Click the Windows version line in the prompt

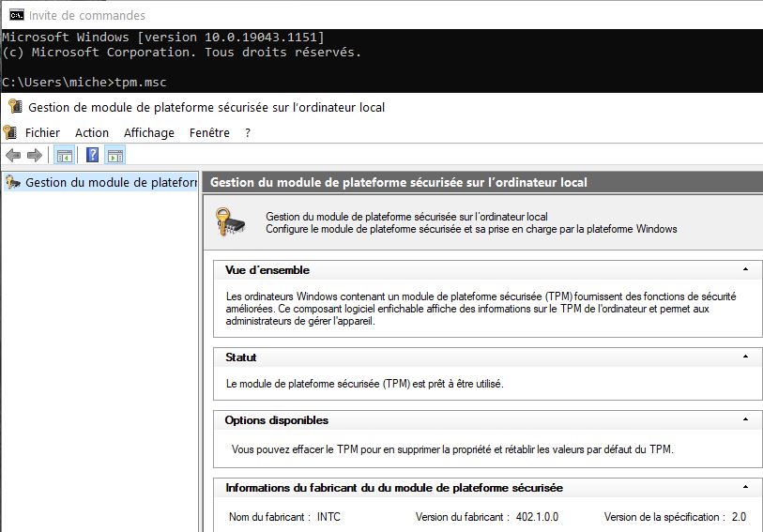162,37
